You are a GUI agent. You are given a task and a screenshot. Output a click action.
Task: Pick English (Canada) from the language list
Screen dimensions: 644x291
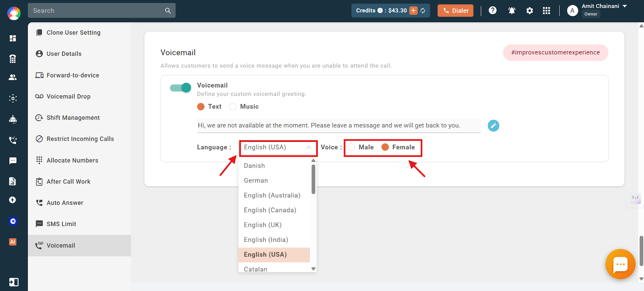point(274,210)
